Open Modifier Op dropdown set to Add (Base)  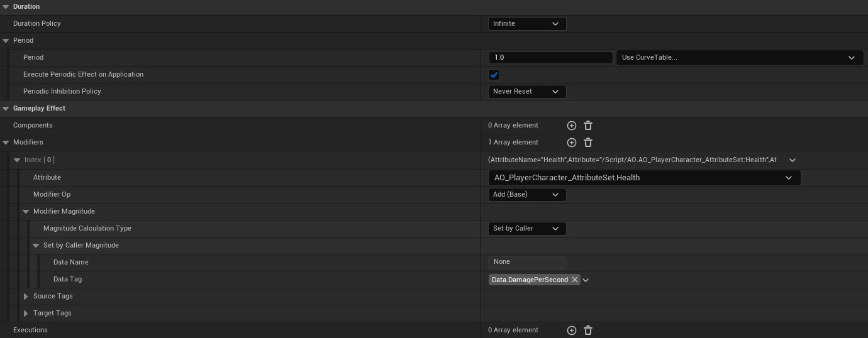pyautogui.click(x=527, y=195)
